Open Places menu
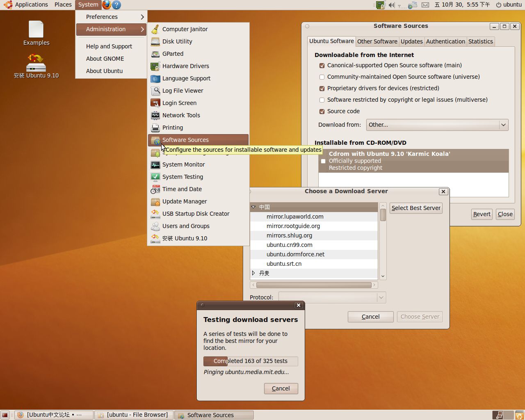 click(63, 5)
